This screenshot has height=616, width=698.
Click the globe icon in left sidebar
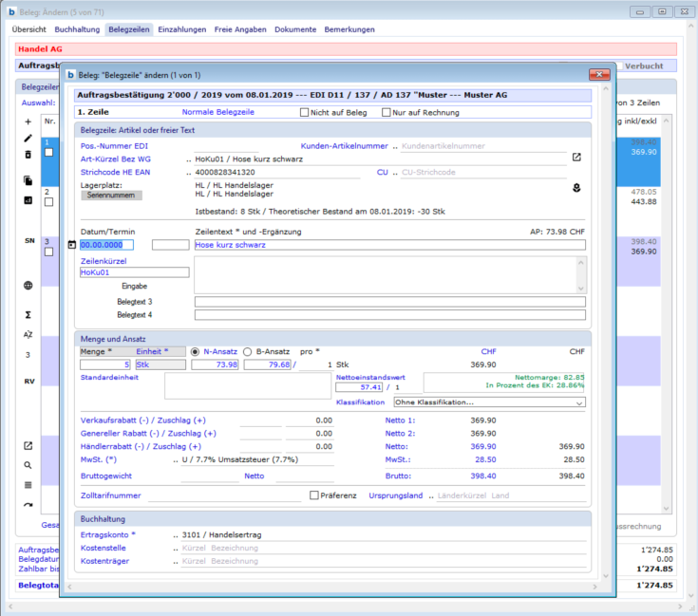pos(28,286)
